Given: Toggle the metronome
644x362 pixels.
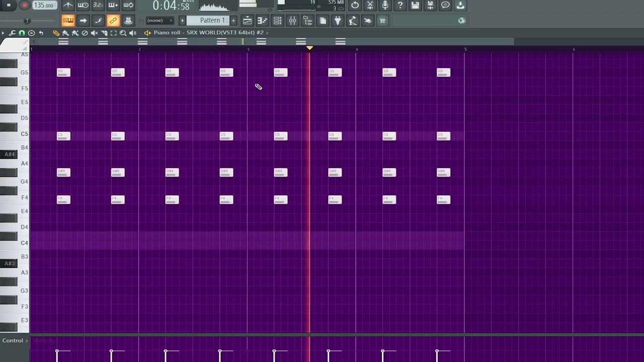Looking at the screenshot, I should point(68,5).
